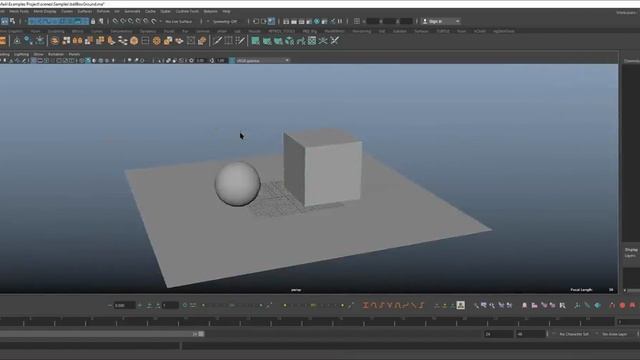Click the playback end field showing 24

(498, 334)
